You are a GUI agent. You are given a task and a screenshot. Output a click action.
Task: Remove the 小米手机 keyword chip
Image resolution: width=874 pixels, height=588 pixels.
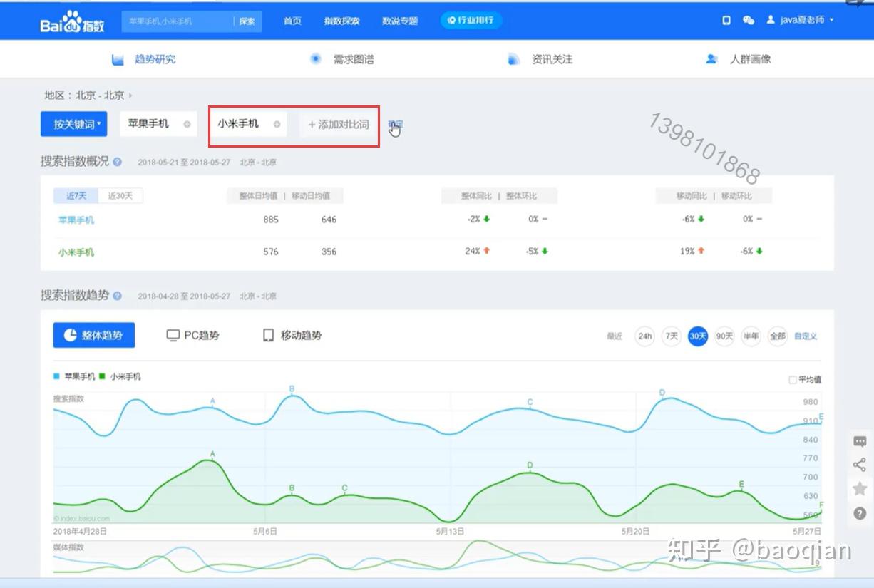(x=277, y=124)
